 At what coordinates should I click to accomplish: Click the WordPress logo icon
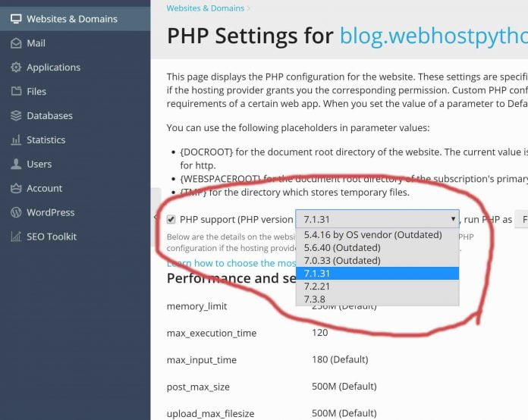point(16,212)
